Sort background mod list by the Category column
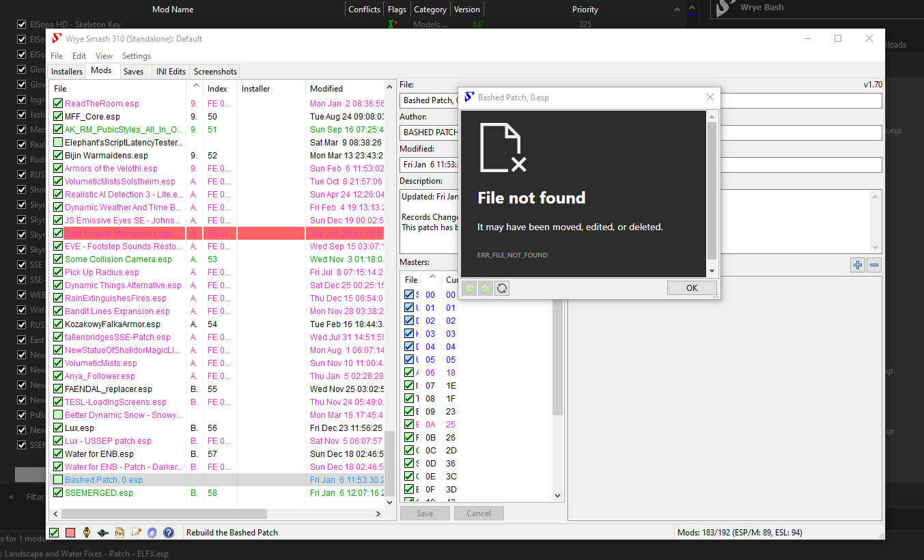 [x=430, y=10]
